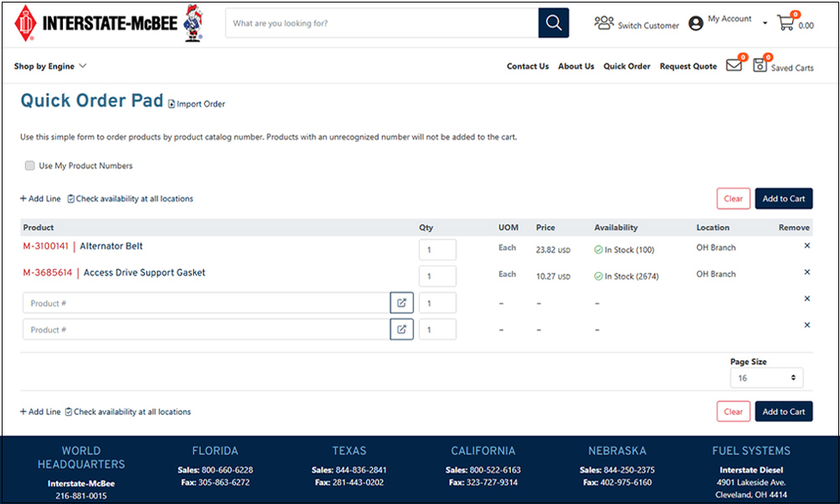Click the Import Order link text

(201, 104)
